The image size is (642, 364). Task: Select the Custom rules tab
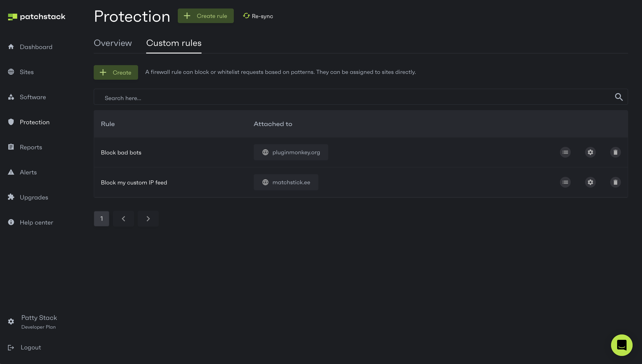174,43
